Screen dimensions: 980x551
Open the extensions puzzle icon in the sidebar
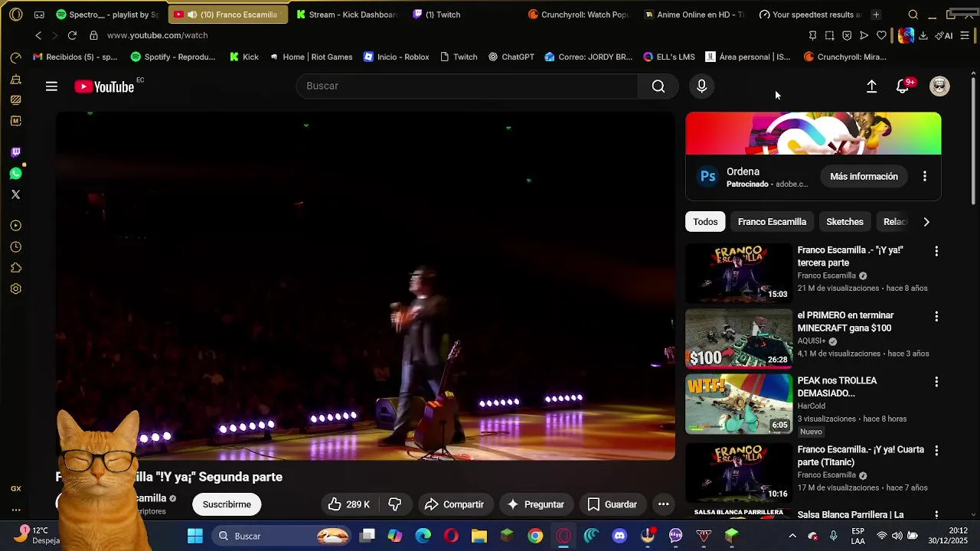(15, 268)
